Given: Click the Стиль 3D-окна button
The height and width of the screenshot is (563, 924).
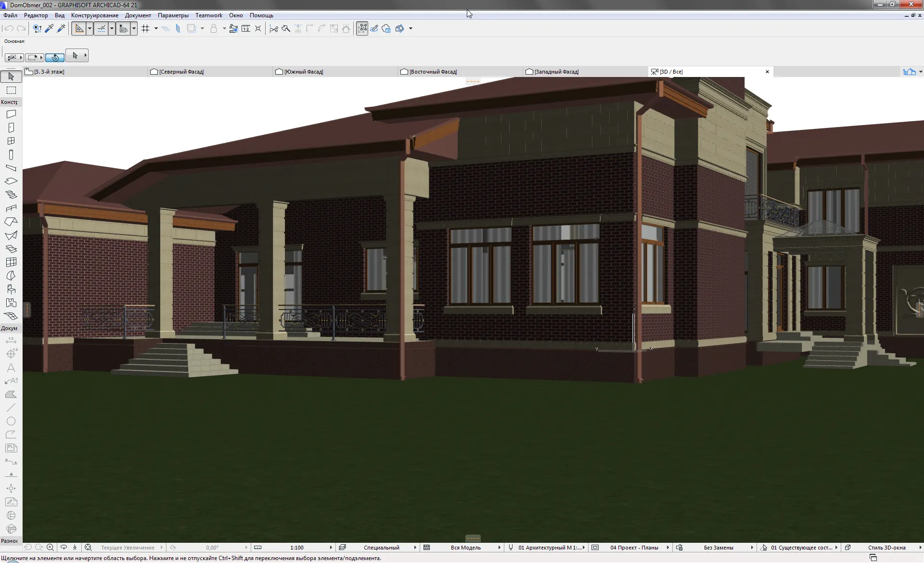Looking at the screenshot, I should pos(886,548).
